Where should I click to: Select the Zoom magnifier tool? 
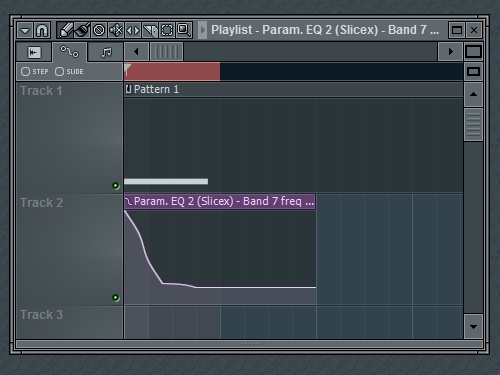point(184,30)
